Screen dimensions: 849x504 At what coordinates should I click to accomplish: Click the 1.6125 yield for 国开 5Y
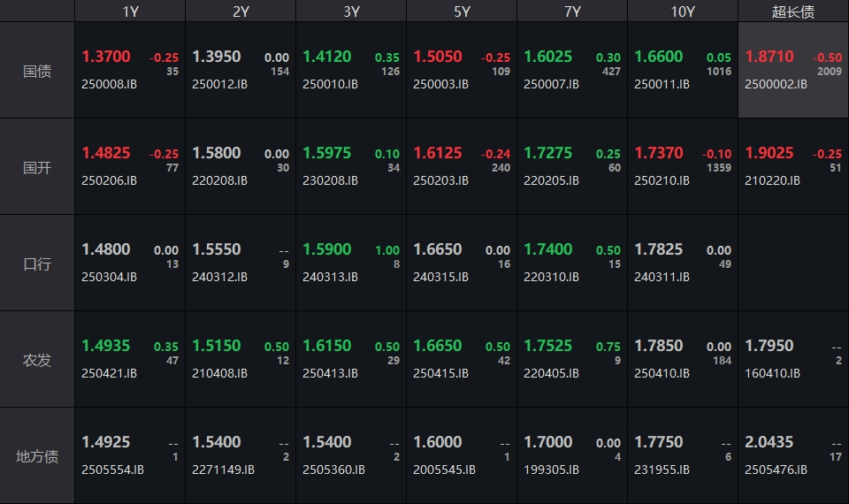(x=438, y=153)
